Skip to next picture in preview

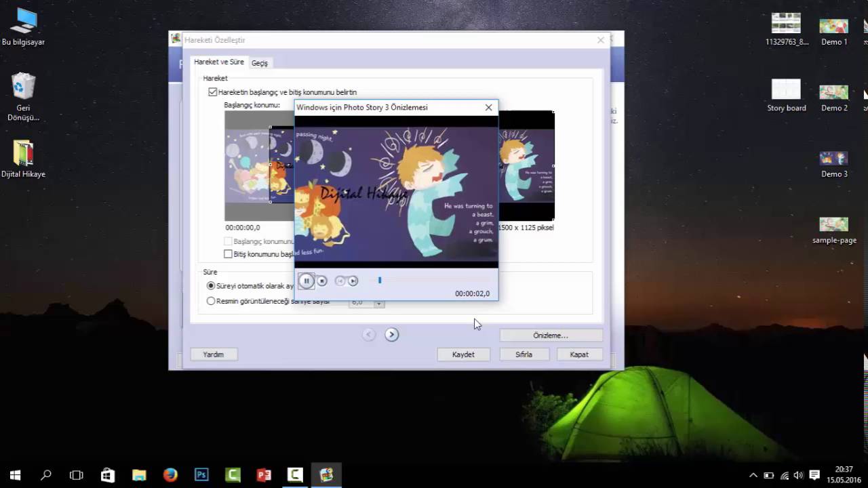click(x=353, y=281)
